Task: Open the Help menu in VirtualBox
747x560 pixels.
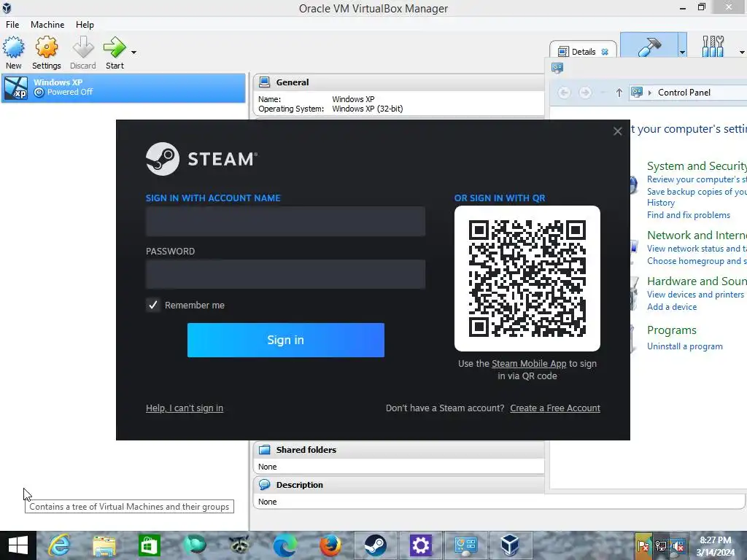Action: (85, 24)
